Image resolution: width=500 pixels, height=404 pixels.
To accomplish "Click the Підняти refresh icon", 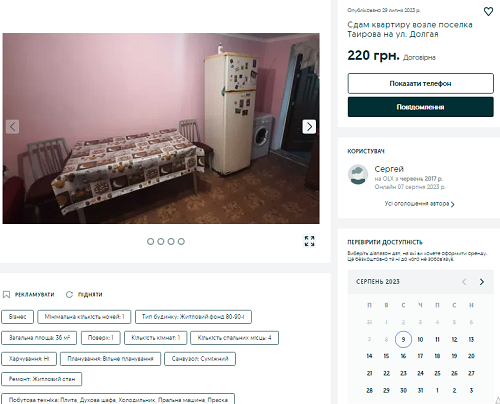I will pos(69,295).
